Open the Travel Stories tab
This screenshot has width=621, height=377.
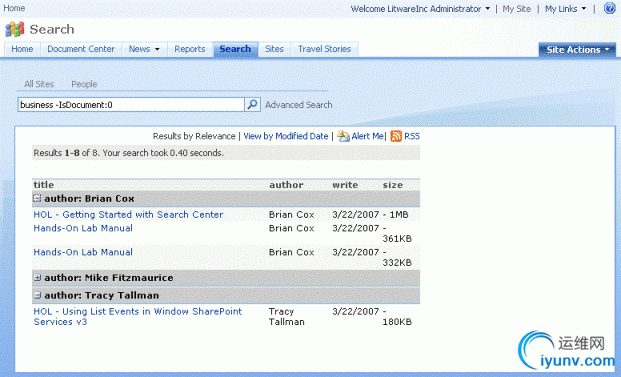pyautogui.click(x=324, y=49)
